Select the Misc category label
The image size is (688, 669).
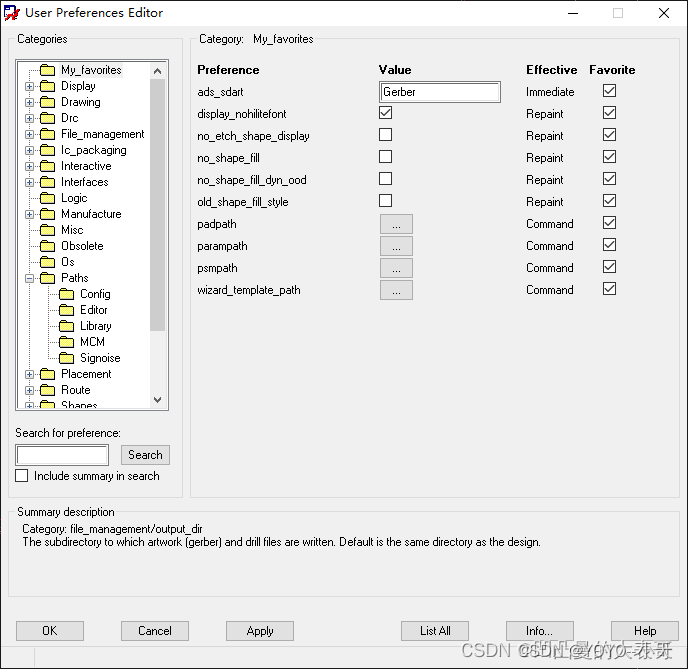click(72, 230)
